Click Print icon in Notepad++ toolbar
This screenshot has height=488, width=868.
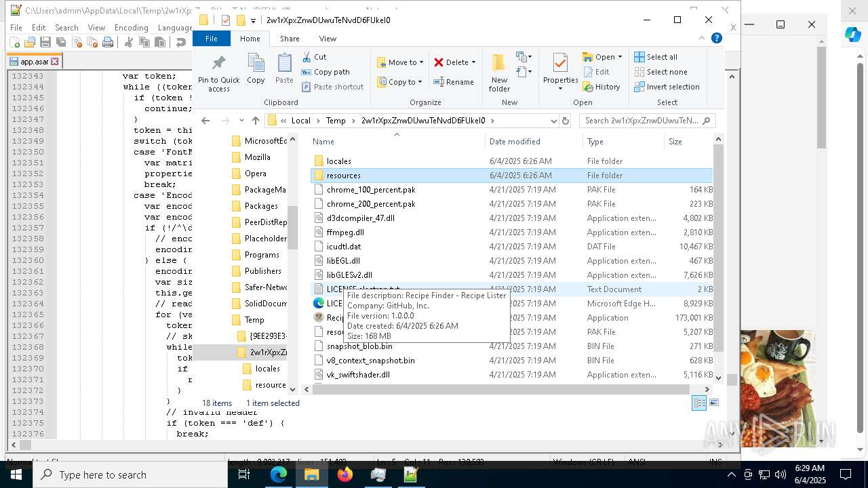tap(107, 43)
